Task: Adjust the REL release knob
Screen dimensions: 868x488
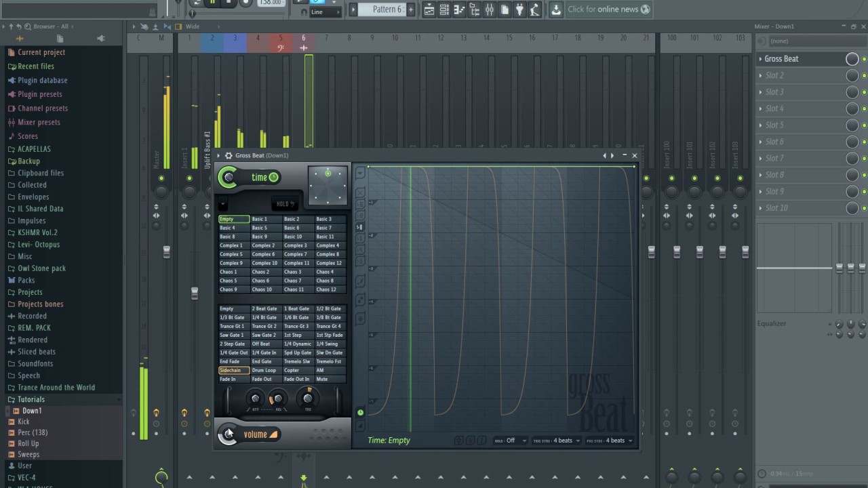Action: click(x=277, y=399)
